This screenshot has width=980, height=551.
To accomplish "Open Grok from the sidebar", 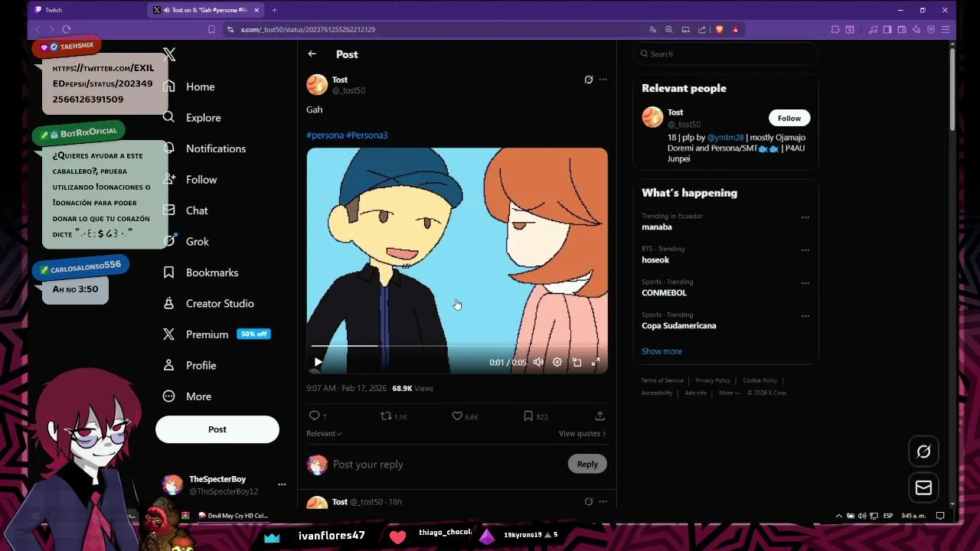I will [185, 242].
